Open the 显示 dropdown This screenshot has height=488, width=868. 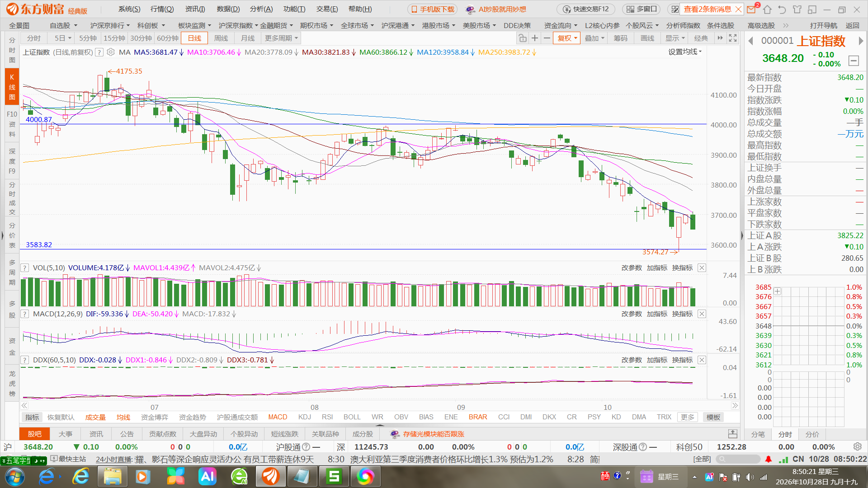pos(675,38)
